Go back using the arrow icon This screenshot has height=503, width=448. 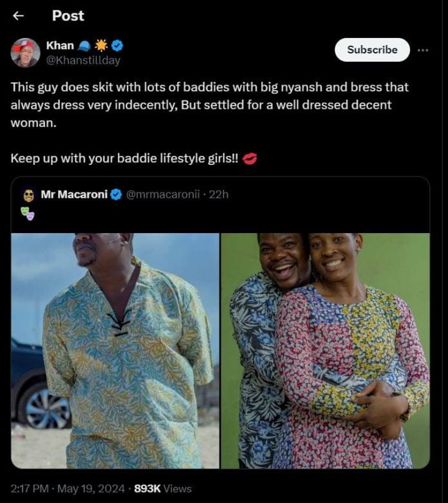pos(18,15)
